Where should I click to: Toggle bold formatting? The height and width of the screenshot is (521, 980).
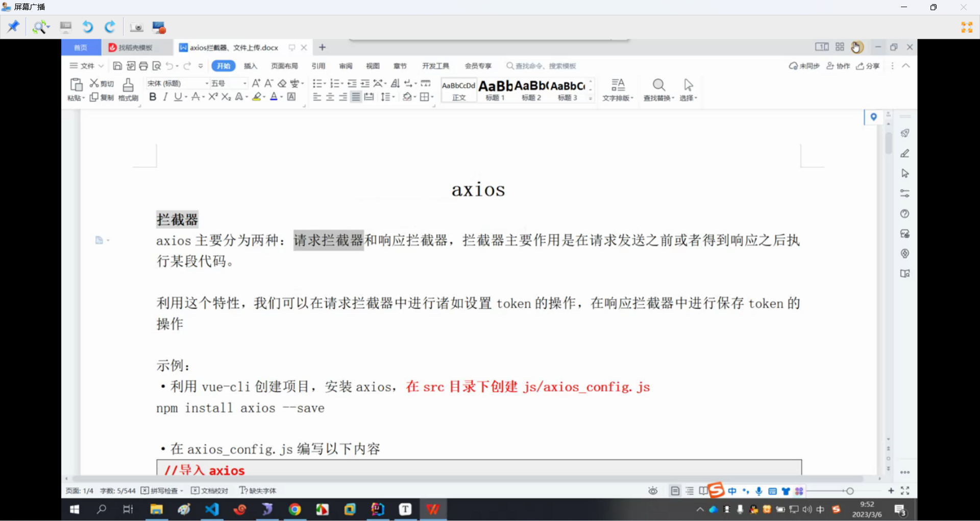[153, 97]
